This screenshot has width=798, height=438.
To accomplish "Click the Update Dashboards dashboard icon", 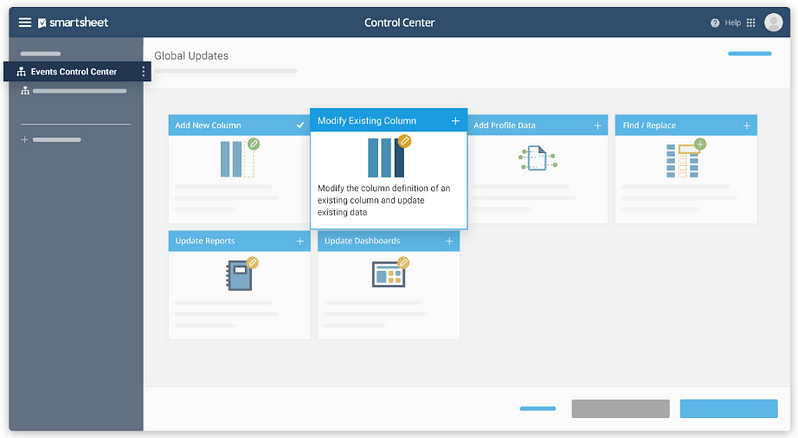I will coord(389,274).
